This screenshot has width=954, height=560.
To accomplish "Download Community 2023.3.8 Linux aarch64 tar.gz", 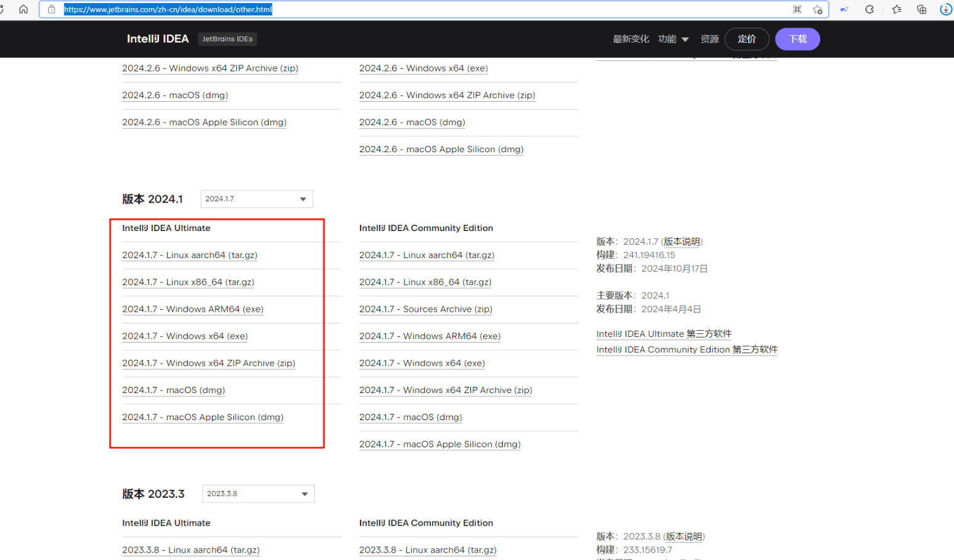I will [428, 550].
